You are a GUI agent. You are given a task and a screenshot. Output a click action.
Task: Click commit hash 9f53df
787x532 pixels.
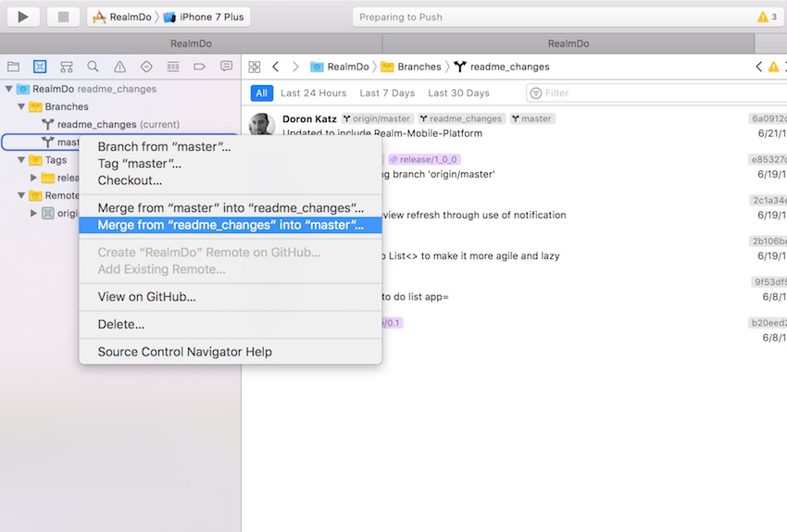pyautogui.click(x=768, y=282)
